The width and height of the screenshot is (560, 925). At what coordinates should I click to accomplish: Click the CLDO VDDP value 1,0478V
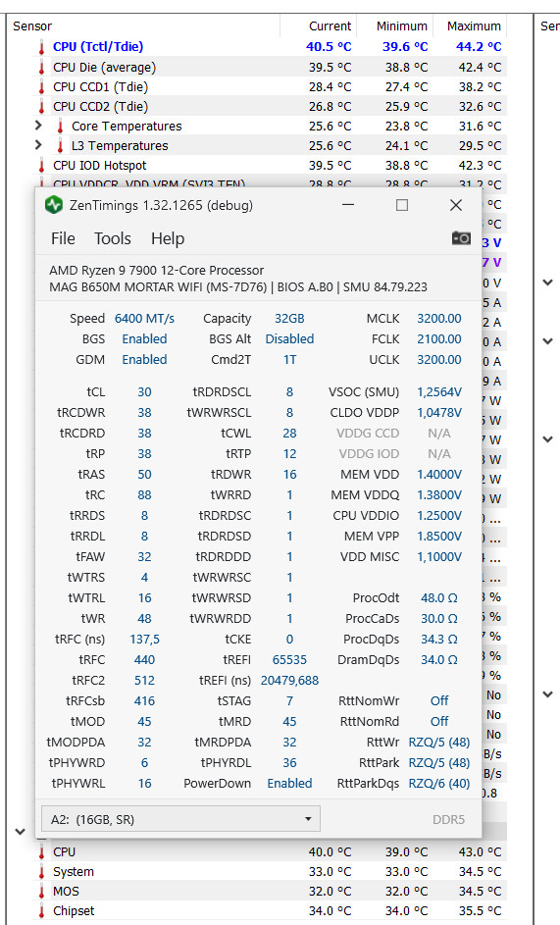439,413
